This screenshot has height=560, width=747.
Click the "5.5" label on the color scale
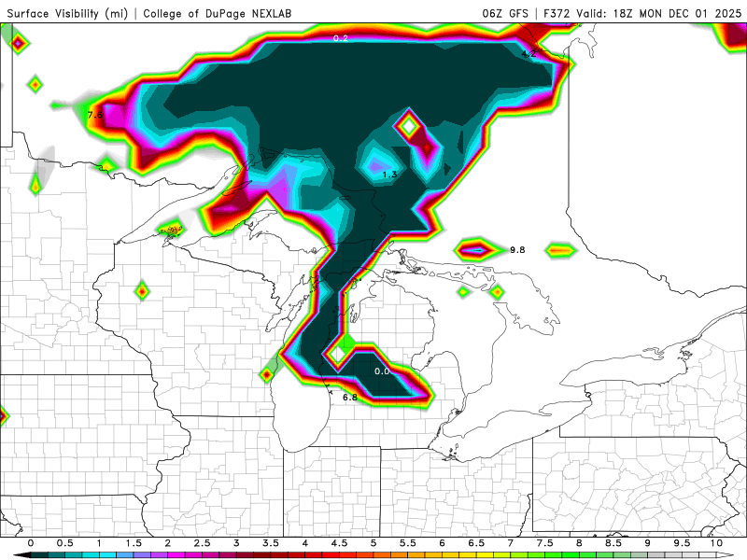click(408, 543)
